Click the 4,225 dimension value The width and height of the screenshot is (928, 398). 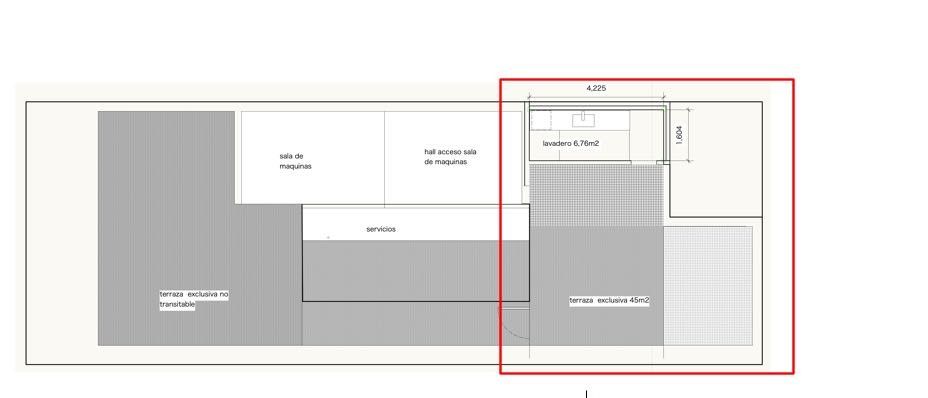pos(596,88)
